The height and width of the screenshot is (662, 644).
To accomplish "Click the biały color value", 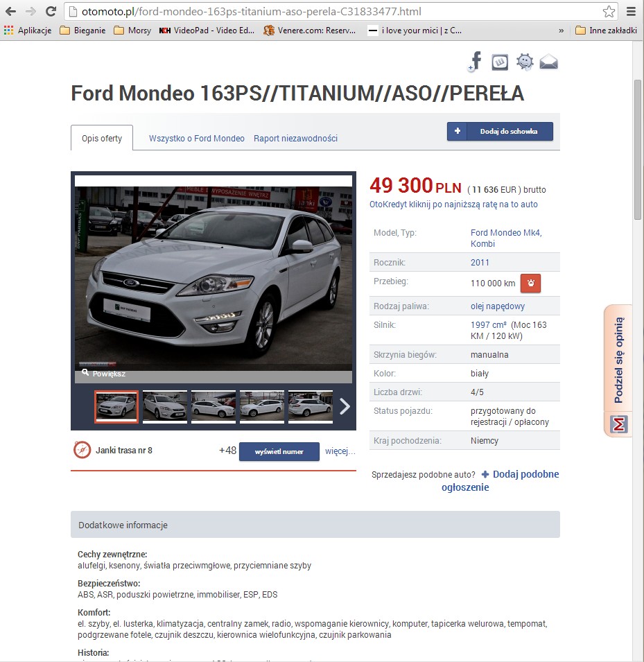I will [x=479, y=373].
